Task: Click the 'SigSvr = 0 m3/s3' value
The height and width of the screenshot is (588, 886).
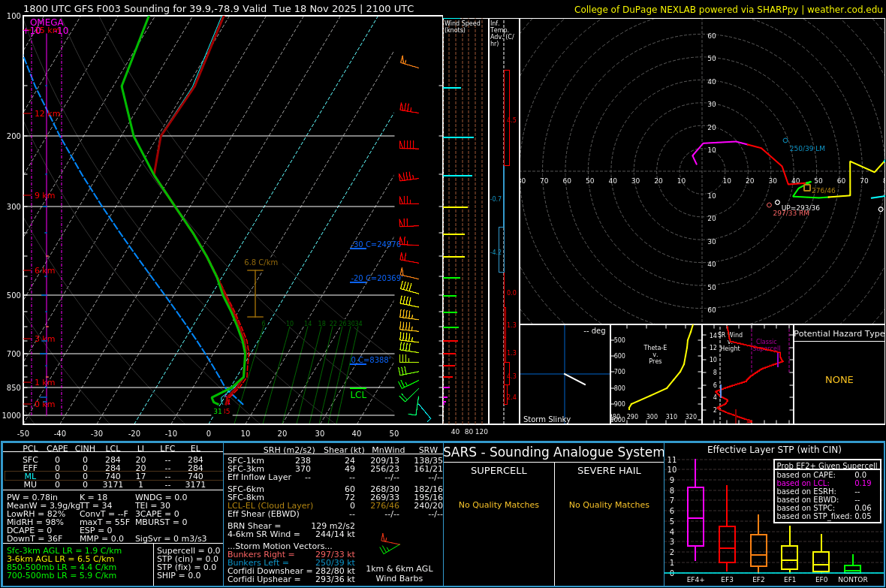Action: pos(170,538)
